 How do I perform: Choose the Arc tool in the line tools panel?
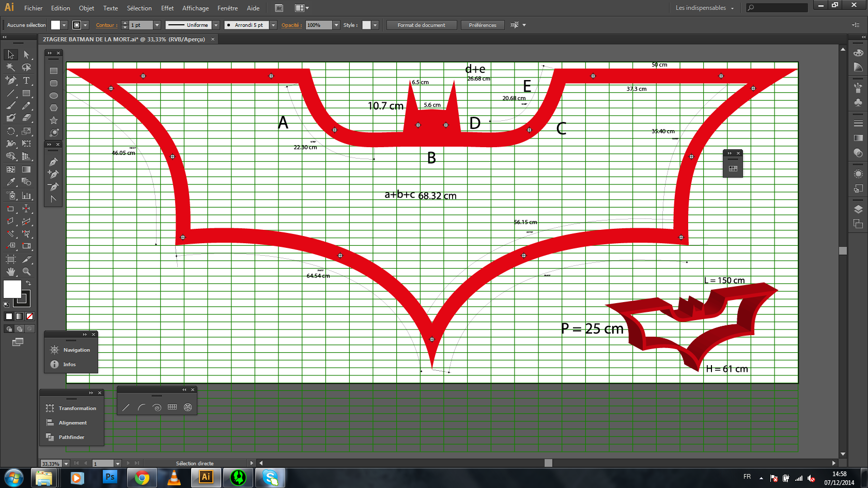[x=142, y=407]
